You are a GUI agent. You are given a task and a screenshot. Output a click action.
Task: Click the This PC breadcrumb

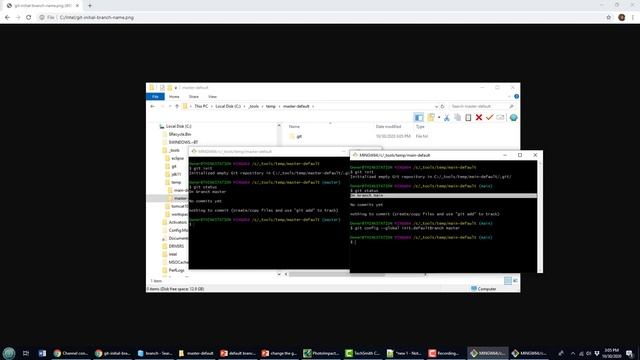pos(201,107)
